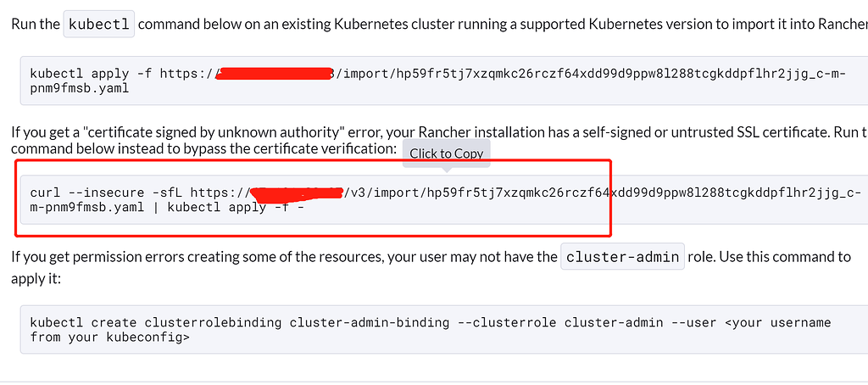Click the /v3/import/ path in the curl command
The image size is (868, 385).
click(382, 193)
